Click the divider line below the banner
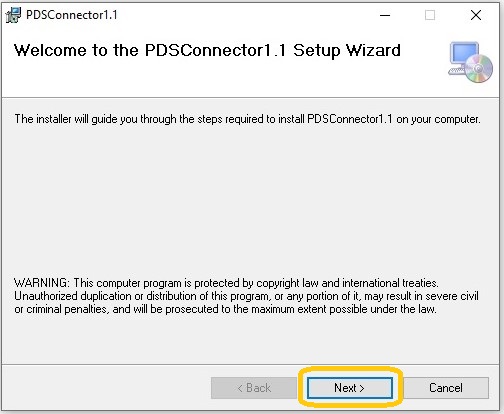 (251, 97)
